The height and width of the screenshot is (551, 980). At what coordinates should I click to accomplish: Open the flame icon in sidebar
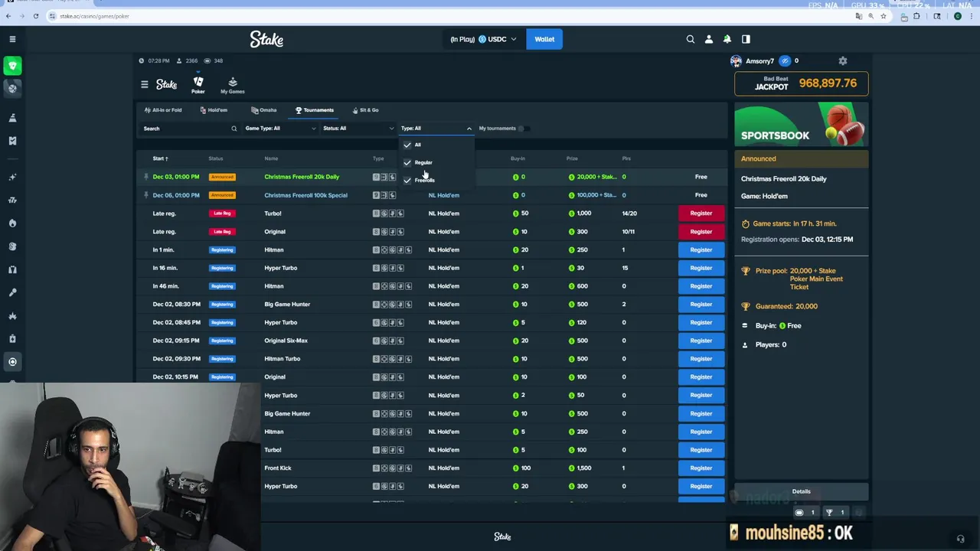click(x=12, y=223)
